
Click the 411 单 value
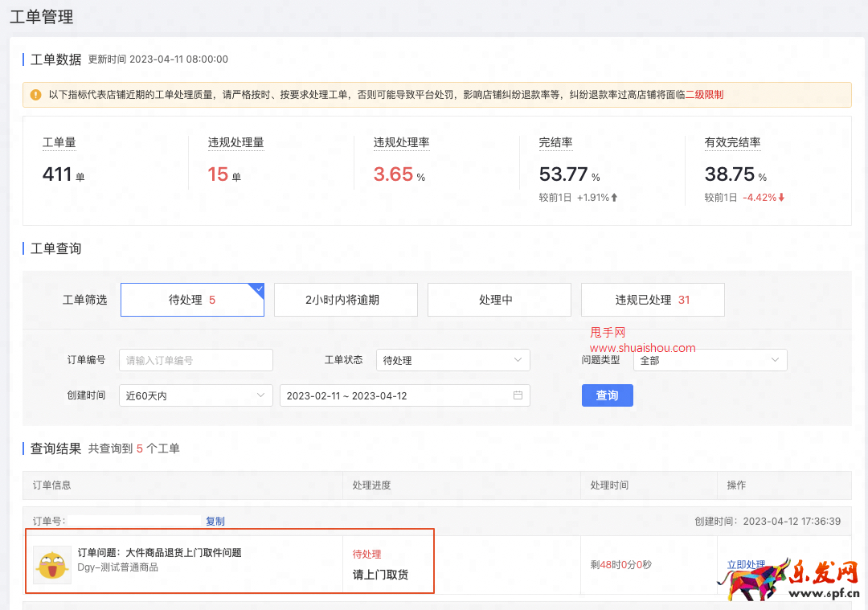tap(63, 174)
